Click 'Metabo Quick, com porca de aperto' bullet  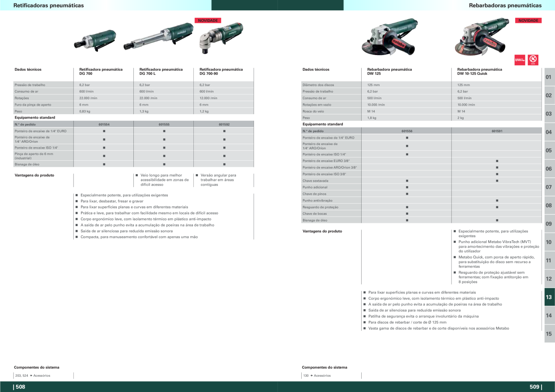click(496, 262)
